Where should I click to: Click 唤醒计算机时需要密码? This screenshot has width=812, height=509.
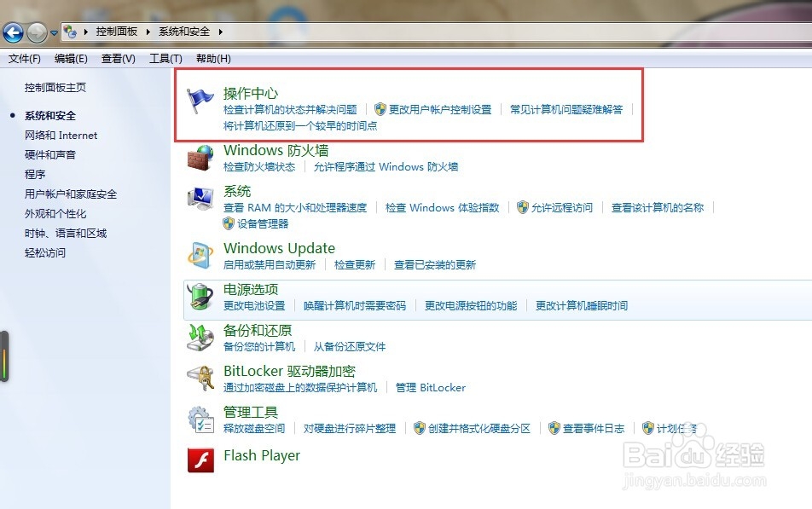(x=355, y=305)
